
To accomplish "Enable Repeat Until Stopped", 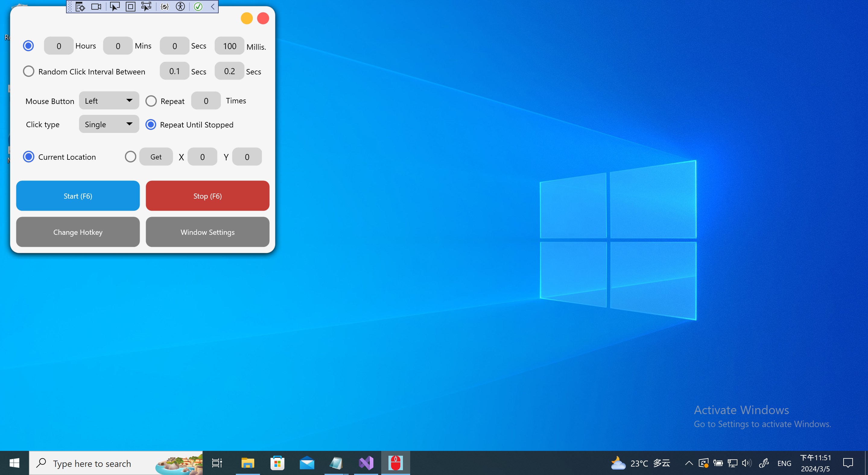I will [x=150, y=124].
